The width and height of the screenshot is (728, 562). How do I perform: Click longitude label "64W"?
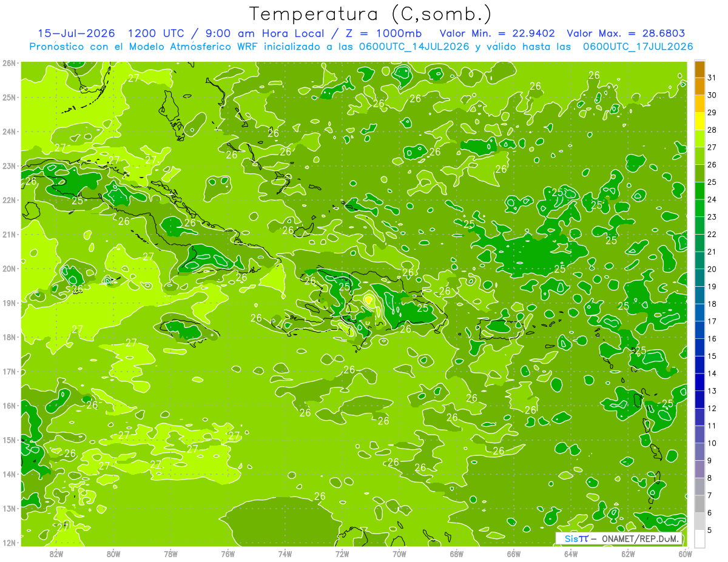(571, 554)
